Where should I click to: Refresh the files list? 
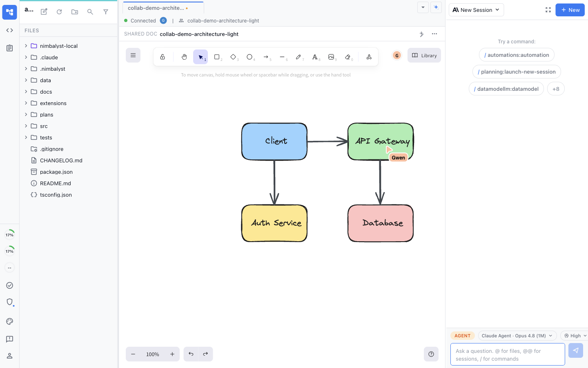[x=59, y=12]
